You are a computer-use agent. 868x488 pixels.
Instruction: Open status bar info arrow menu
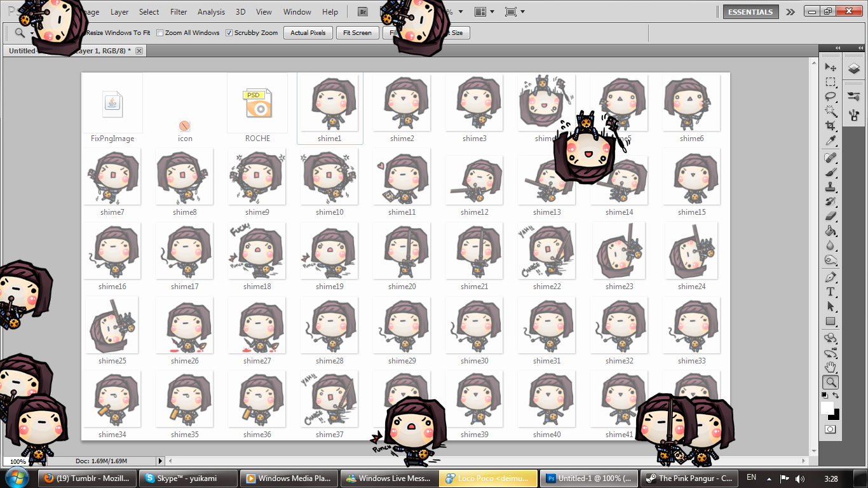click(x=160, y=461)
